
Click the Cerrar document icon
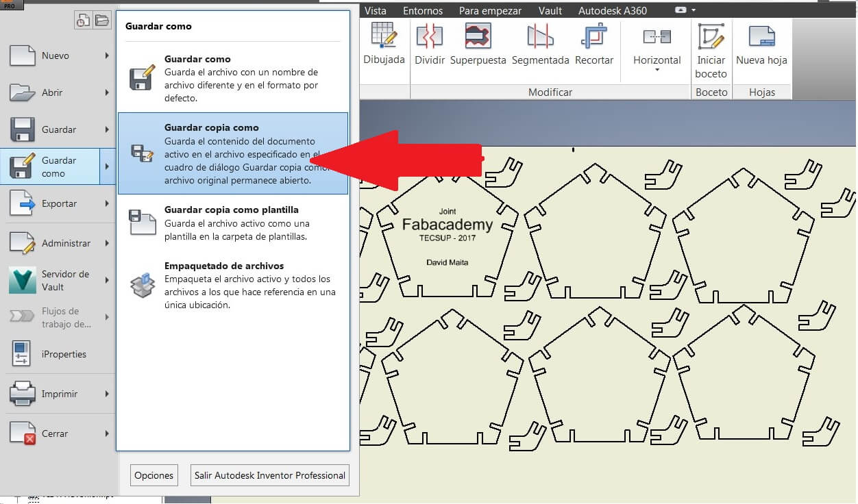pyautogui.click(x=23, y=433)
